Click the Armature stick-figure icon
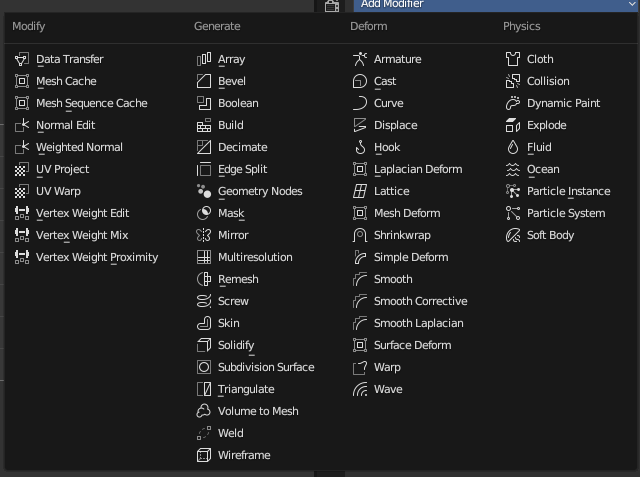 [360, 59]
